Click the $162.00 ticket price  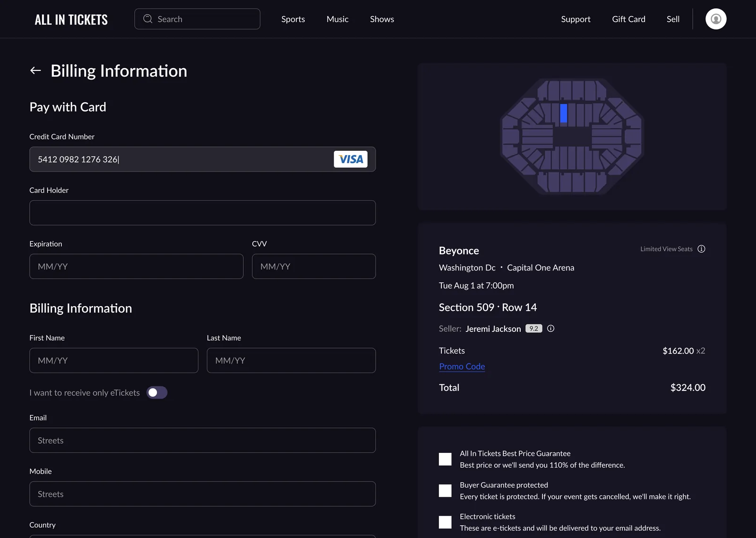click(x=678, y=351)
